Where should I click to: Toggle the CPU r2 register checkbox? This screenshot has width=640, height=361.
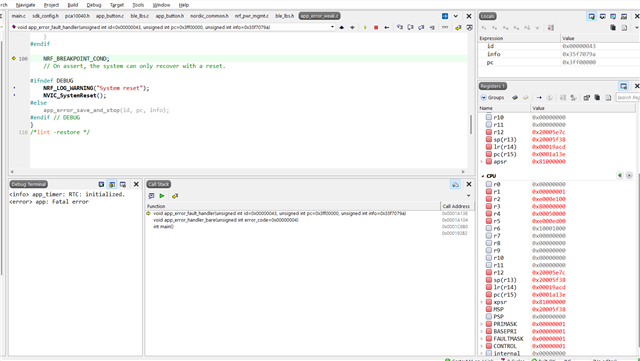489,199
